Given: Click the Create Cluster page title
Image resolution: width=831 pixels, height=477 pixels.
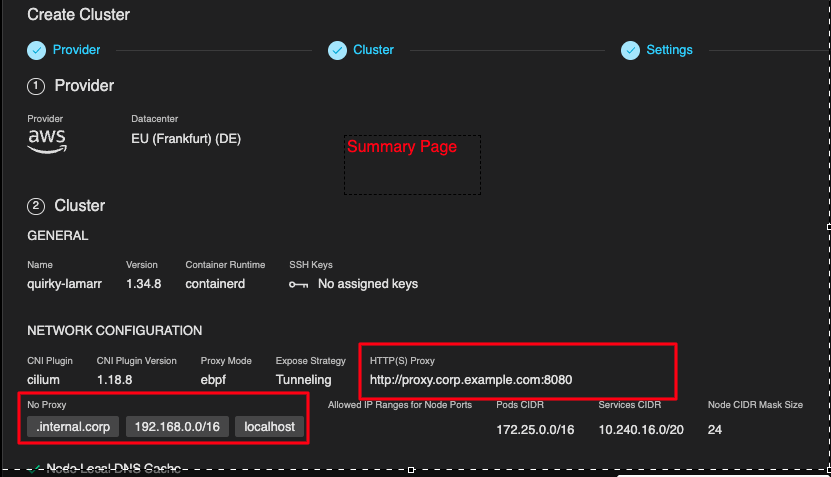Looking at the screenshot, I should click(78, 15).
